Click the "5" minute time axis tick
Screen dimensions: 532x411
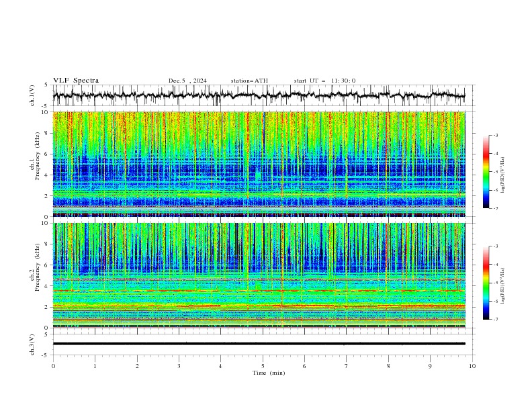263,366
